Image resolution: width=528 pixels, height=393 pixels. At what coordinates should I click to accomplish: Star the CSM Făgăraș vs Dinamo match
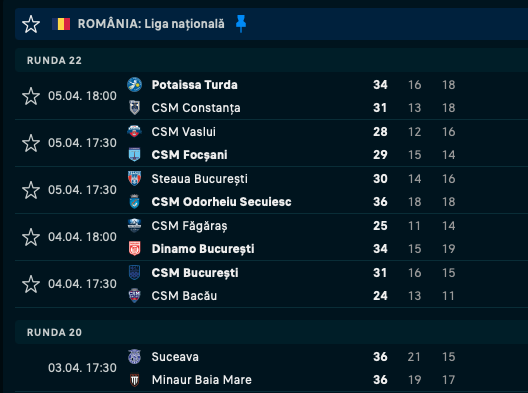[31, 237]
